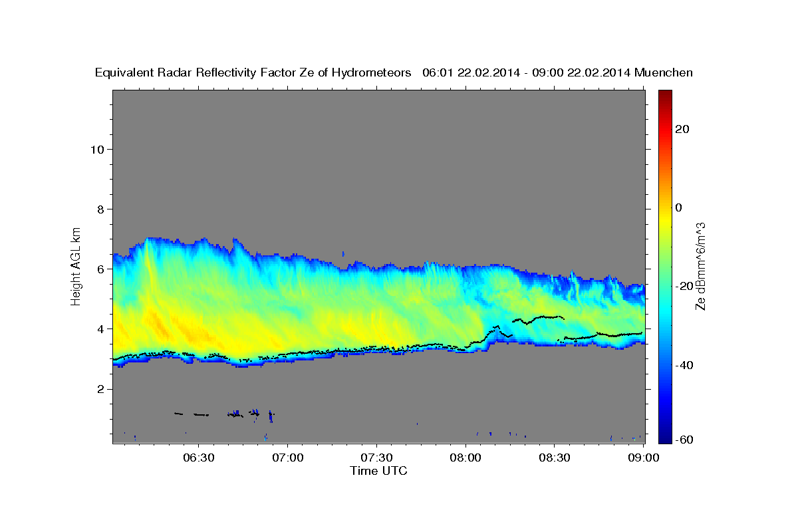Click the '09:00' time tick label
This screenshot has width=798, height=532.
point(644,458)
